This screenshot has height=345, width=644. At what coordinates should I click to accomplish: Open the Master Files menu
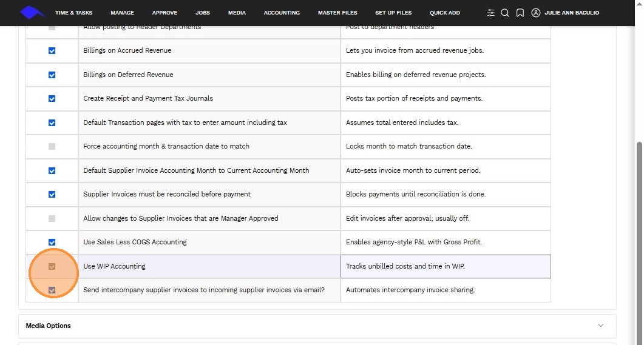click(x=337, y=13)
